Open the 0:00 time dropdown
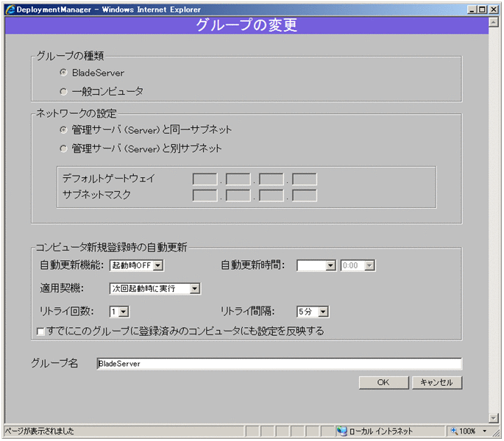The height and width of the screenshot is (441, 504). coord(358,265)
